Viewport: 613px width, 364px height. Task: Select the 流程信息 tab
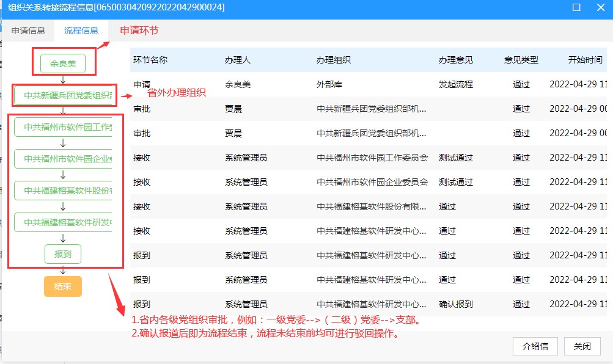(81, 30)
